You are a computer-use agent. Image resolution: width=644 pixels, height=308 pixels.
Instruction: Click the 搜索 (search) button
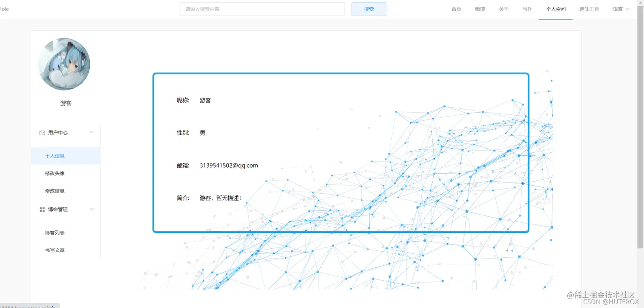(x=368, y=9)
